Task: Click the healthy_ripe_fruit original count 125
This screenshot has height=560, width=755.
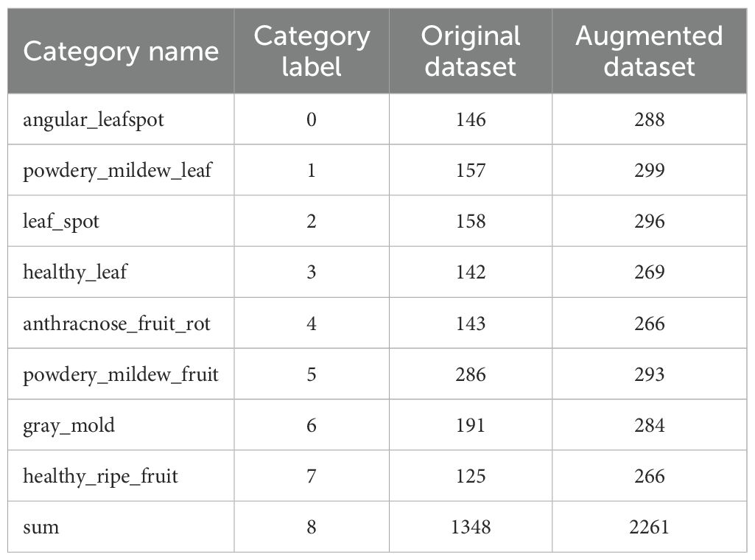Action: pyautogui.click(x=471, y=476)
